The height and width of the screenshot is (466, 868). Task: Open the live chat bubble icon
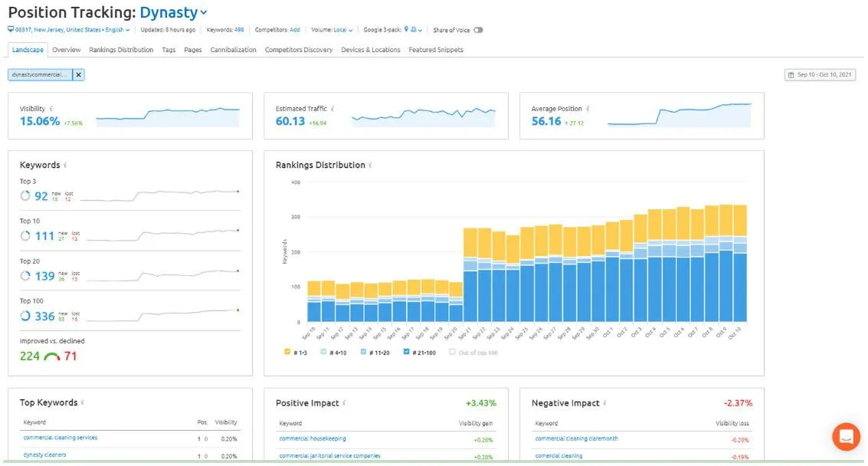845,436
